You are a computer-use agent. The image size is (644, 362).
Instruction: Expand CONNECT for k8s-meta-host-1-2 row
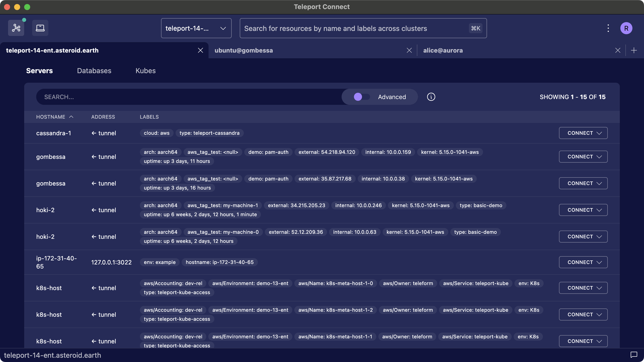583,314
